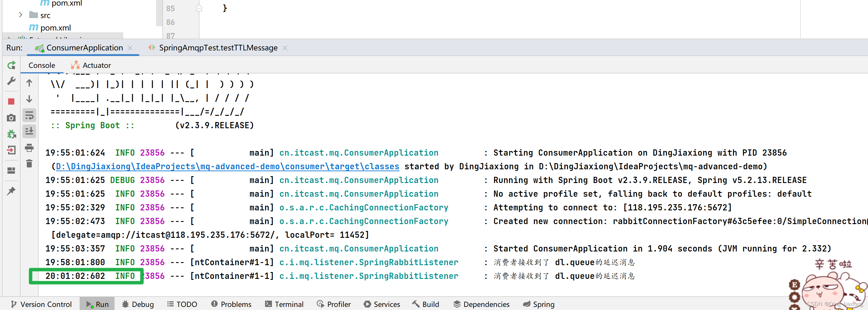Open the consumer classes path link

(227, 167)
